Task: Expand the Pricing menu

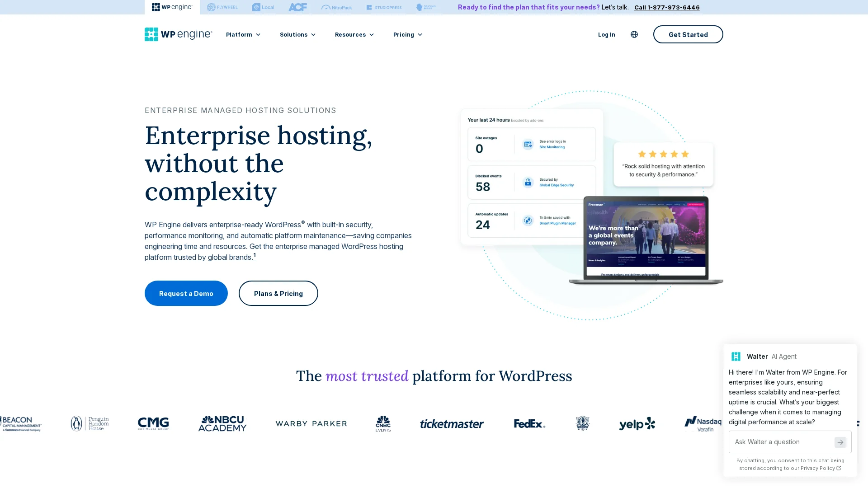Action: click(407, 34)
